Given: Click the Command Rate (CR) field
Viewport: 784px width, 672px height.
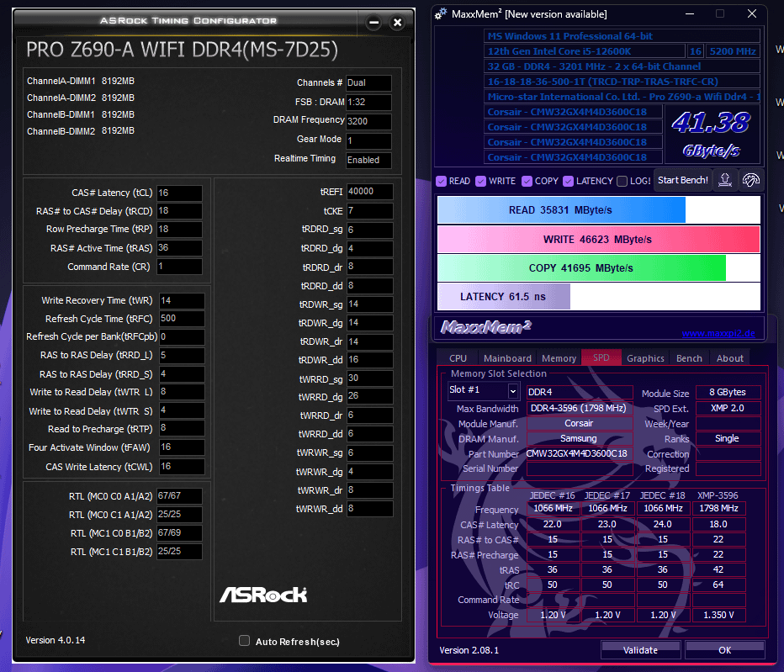Looking at the screenshot, I should click(179, 267).
